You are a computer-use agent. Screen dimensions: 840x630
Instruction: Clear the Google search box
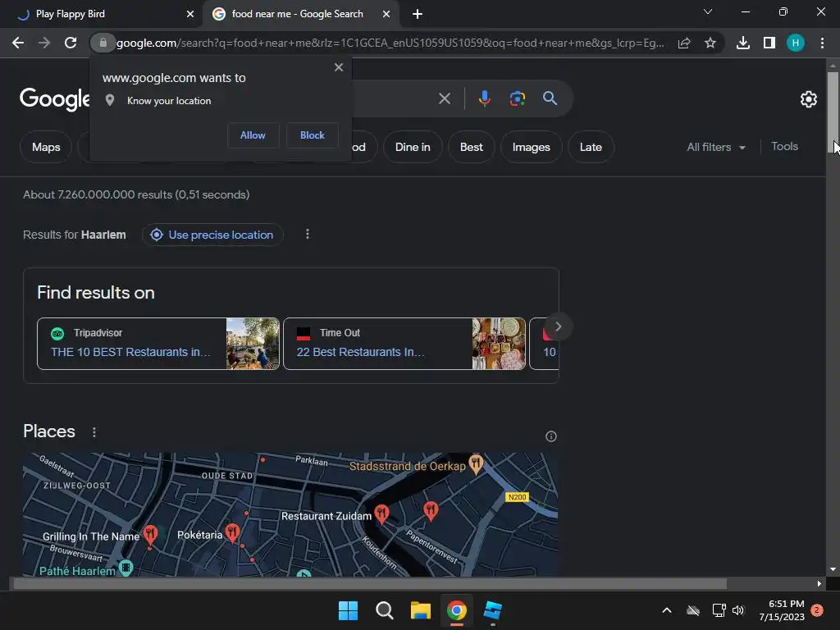pyautogui.click(x=444, y=98)
